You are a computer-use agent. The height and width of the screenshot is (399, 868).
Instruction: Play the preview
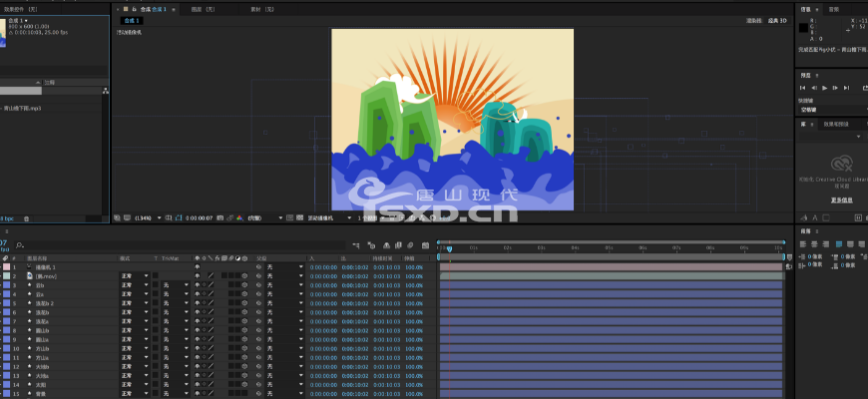[x=825, y=88]
